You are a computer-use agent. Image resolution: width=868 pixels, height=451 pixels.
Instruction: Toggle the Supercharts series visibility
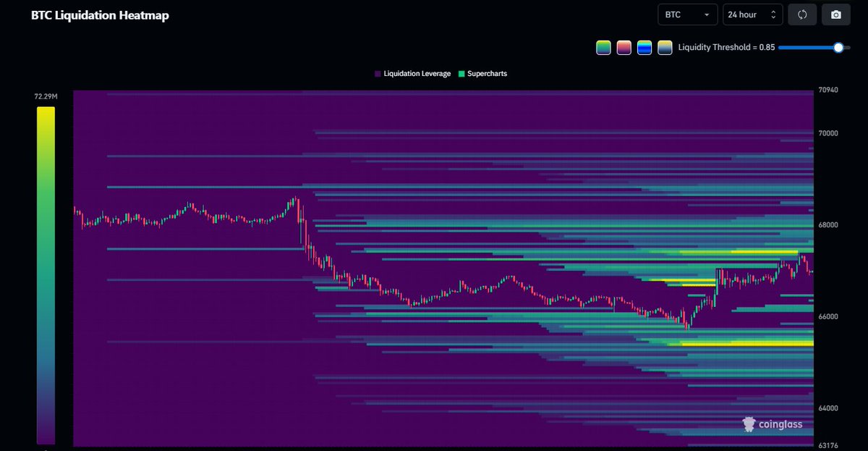(483, 73)
